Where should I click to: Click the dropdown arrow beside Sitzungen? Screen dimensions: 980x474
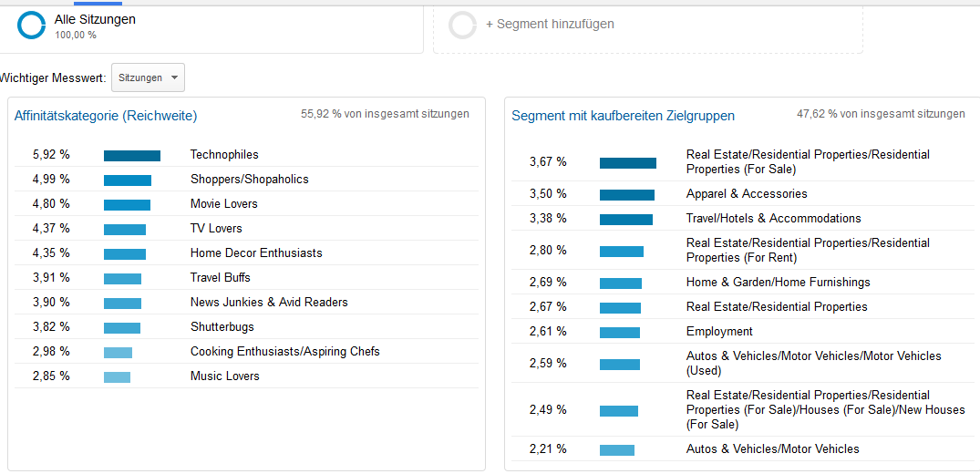pyautogui.click(x=174, y=78)
